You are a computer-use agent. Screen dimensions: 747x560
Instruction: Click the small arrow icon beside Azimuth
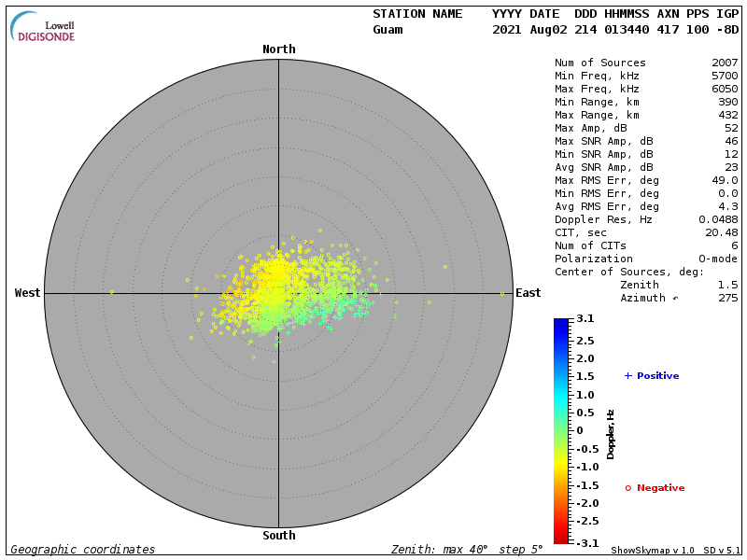click(x=676, y=298)
